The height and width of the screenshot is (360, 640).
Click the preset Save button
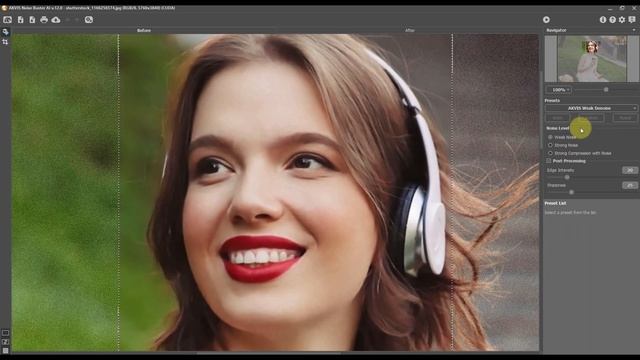pyautogui.click(x=558, y=118)
